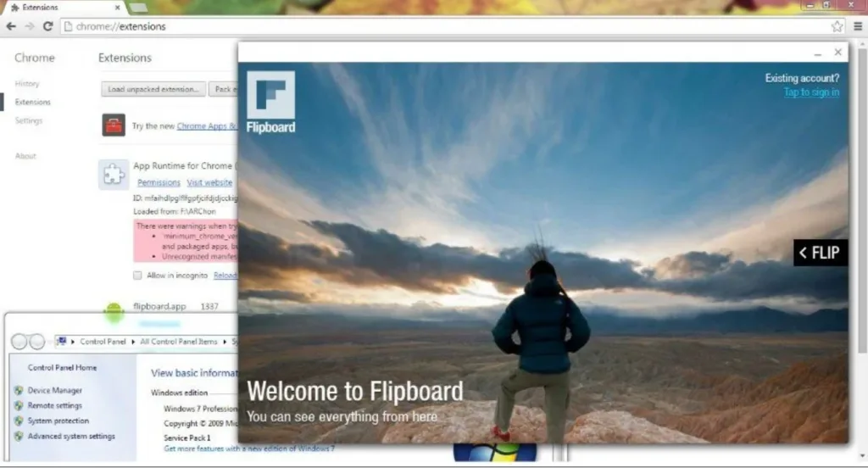Open the new tab button

137,8
